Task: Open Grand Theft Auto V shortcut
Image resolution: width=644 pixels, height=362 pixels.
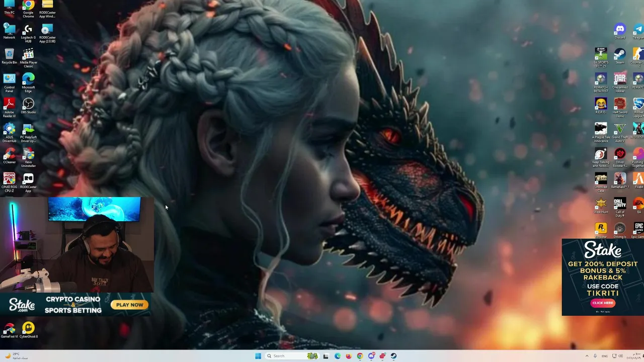Action: click(x=620, y=133)
